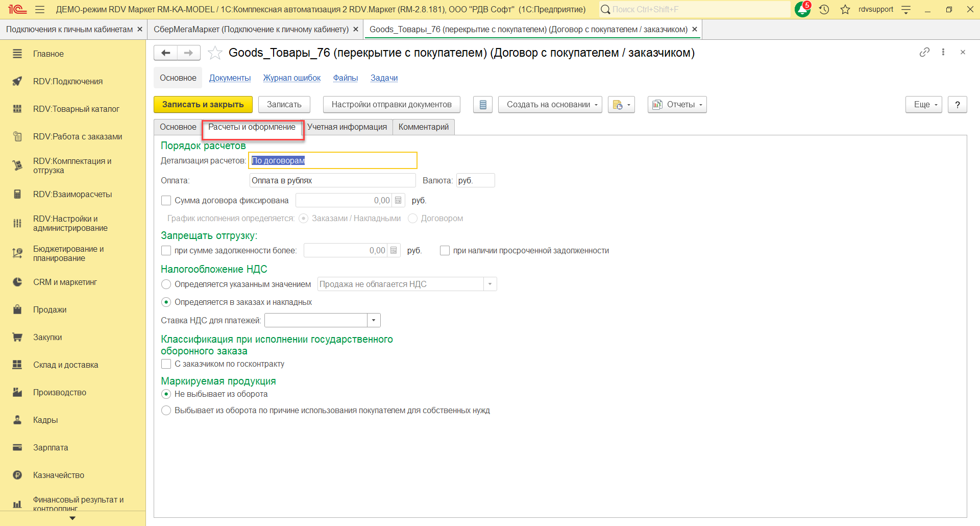Image resolution: width=980 pixels, height=526 pixels.
Task: Open the 'Комментарий' tab
Action: pos(423,127)
